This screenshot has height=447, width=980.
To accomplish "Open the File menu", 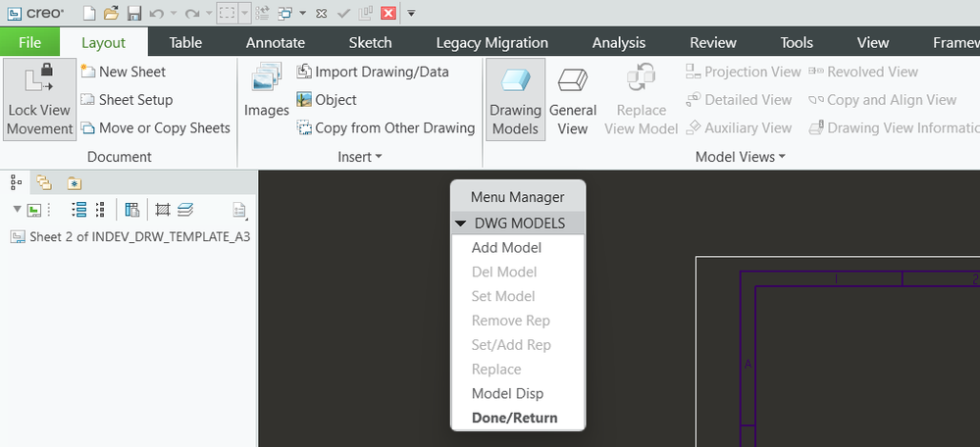I will pos(29,42).
